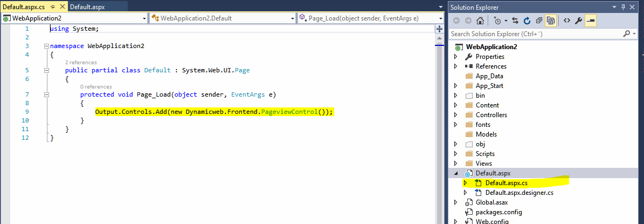Toggle Show All Files button

(551, 21)
